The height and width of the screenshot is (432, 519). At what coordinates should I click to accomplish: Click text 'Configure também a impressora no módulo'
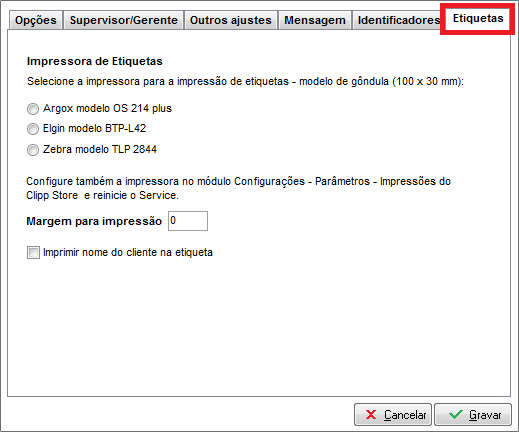coord(128,181)
